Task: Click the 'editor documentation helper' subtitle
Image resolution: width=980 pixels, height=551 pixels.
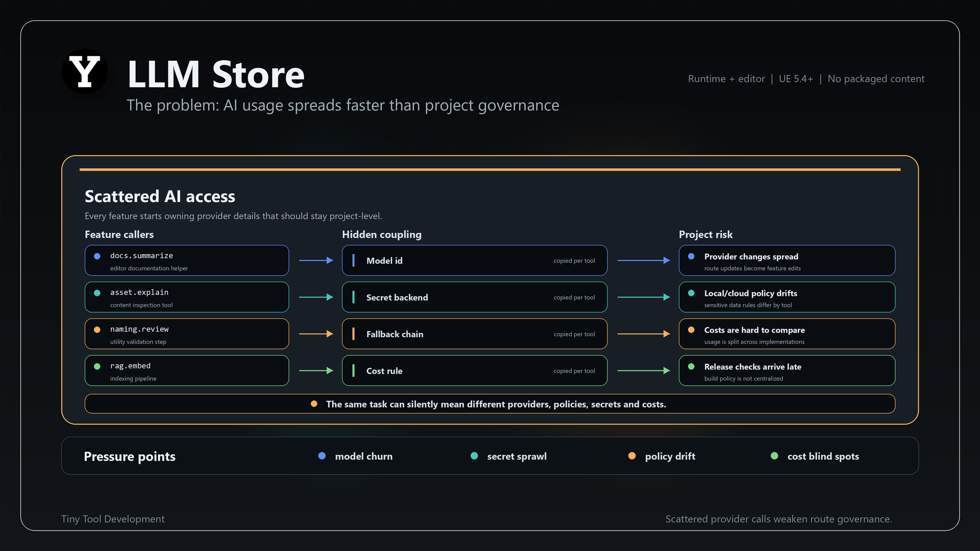Action: click(x=149, y=268)
